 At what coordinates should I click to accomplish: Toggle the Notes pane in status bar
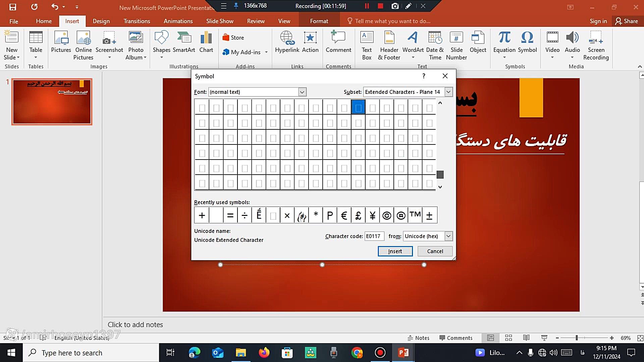click(x=418, y=338)
